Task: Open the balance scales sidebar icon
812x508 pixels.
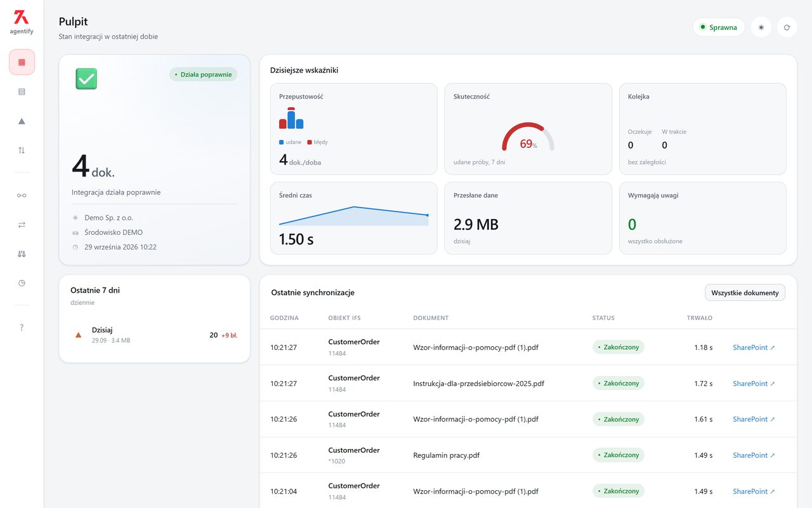Action: pyautogui.click(x=22, y=253)
